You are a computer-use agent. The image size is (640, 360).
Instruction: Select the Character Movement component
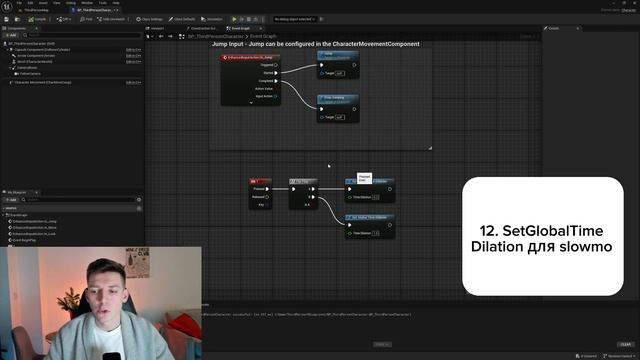pyautogui.click(x=42, y=82)
